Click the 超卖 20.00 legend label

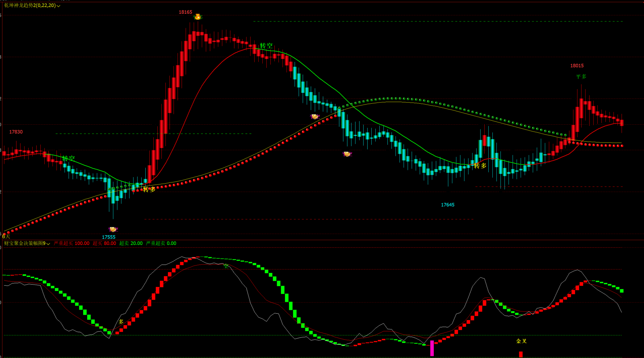[131, 243]
